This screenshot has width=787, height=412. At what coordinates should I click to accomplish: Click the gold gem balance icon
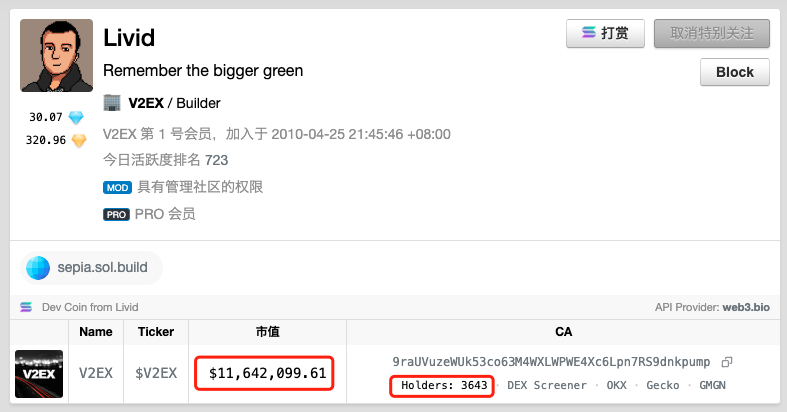coord(77,141)
